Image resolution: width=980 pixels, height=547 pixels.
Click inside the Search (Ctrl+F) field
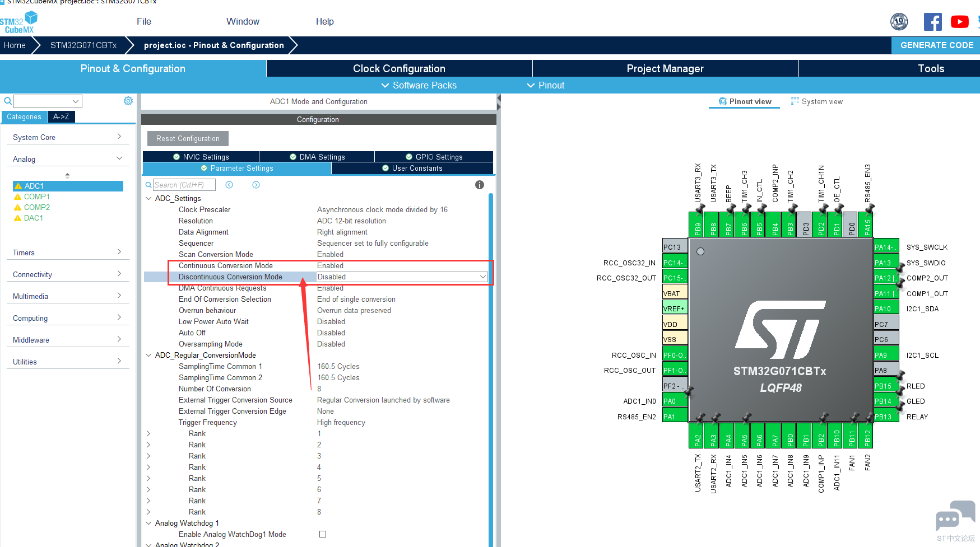[x=185, y=185]
